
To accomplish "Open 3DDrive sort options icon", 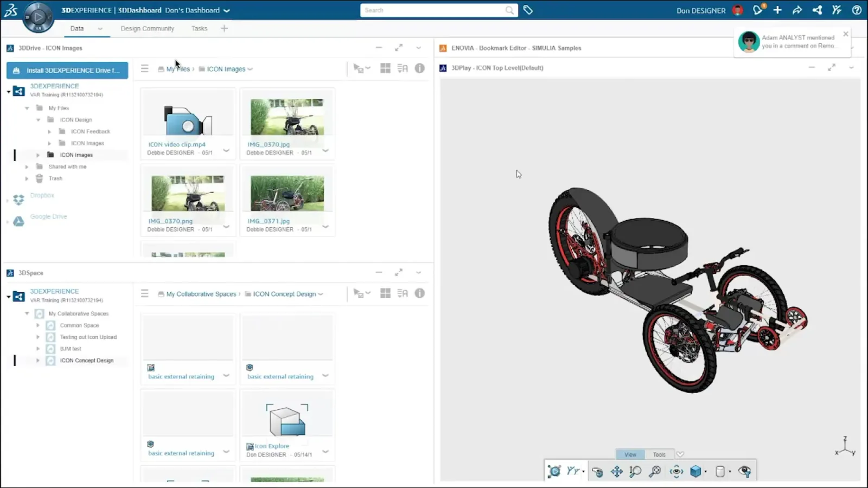I will [x=403, y=68].
